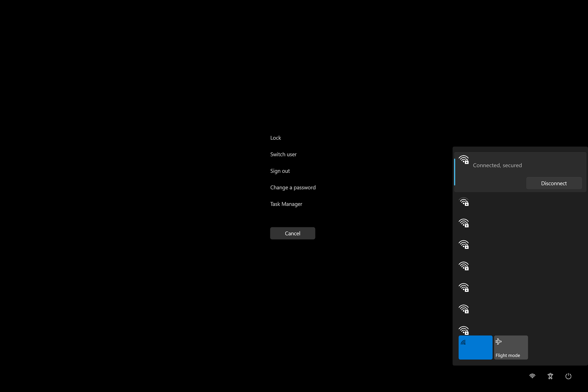Select Sign out
Image resolution: width=588 pixels, height=392 pixels.
tap(280, 171)
